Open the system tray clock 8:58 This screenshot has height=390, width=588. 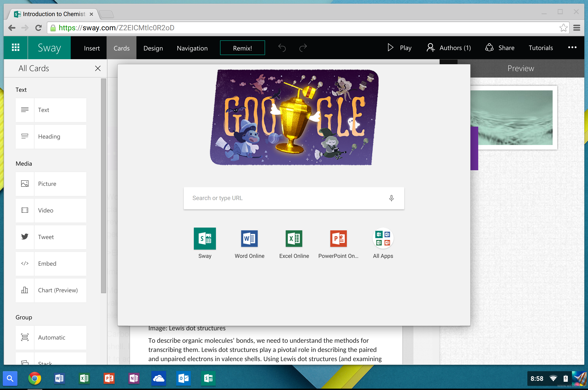click(x=537, y=379)
